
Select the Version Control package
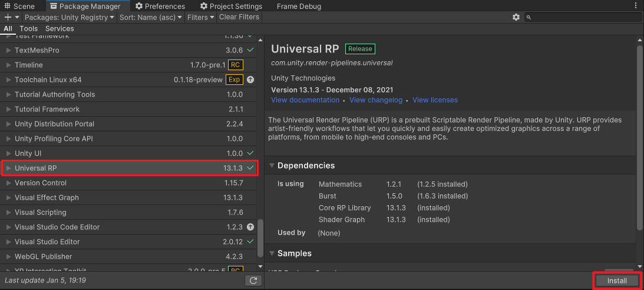[129, 183]
